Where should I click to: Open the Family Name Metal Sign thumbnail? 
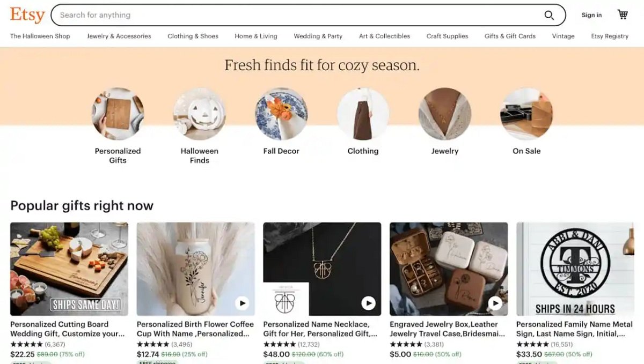(x=574, y=268)
